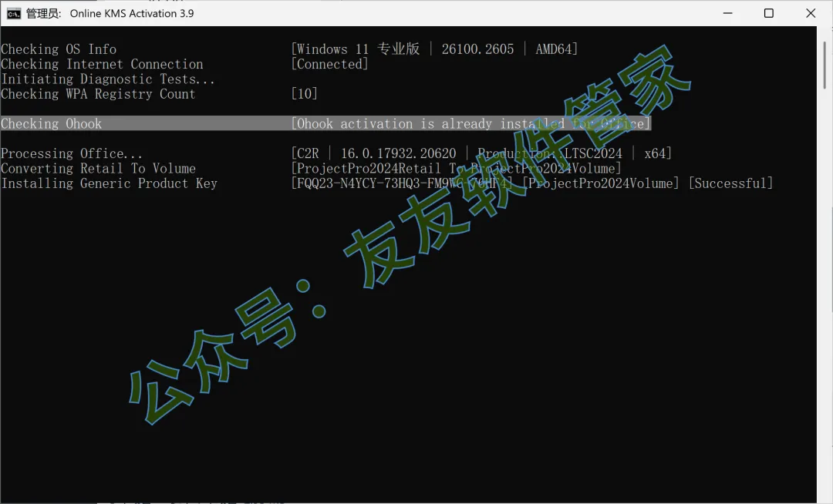Click the '[Windows 11 专业版 | 26100.2605 | AMD64]' value

[434, 49]
